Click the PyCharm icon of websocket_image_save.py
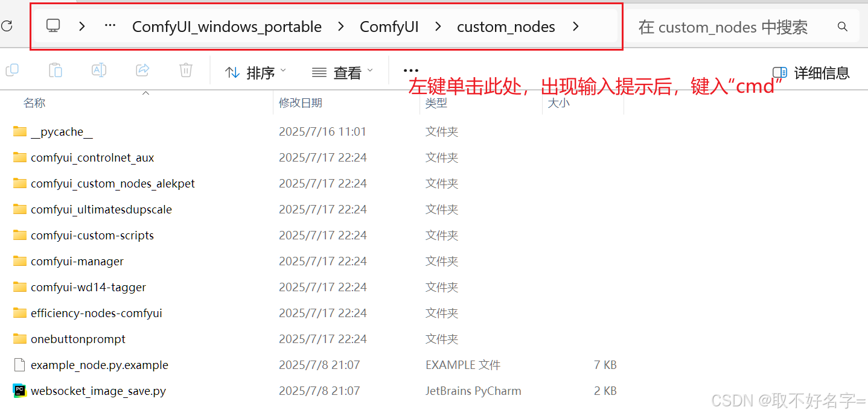The height and width of the screenshot is (416, 868). coord(20,391)
